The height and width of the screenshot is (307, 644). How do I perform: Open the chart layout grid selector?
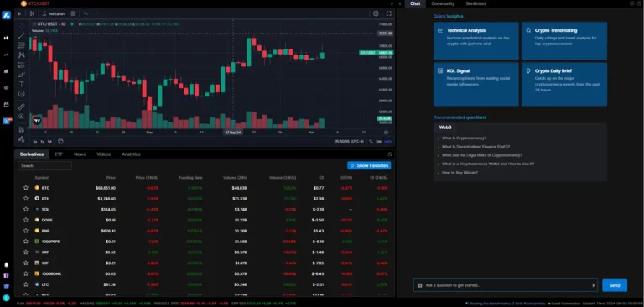point(73,13)
